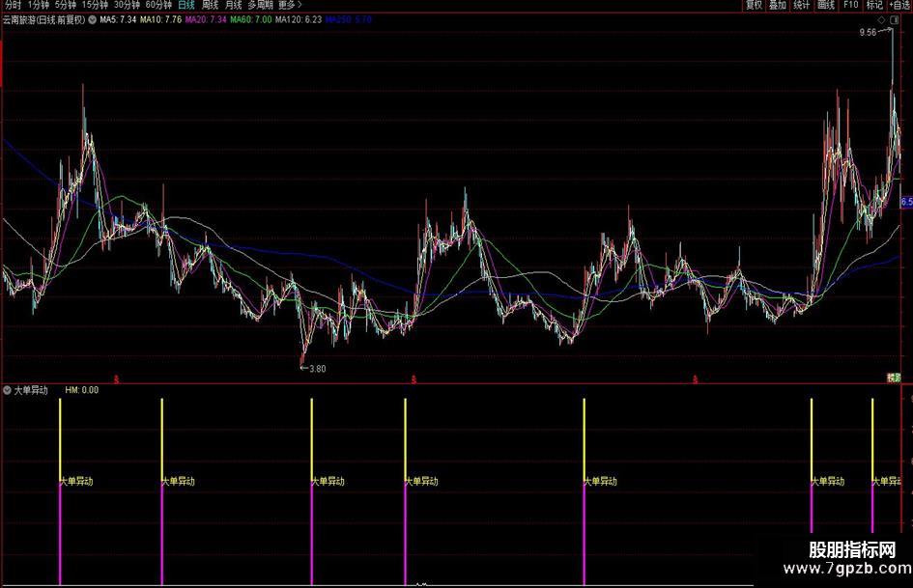Add stock via +自选 button
Screen dimensions: 913x588
(899, 5)
